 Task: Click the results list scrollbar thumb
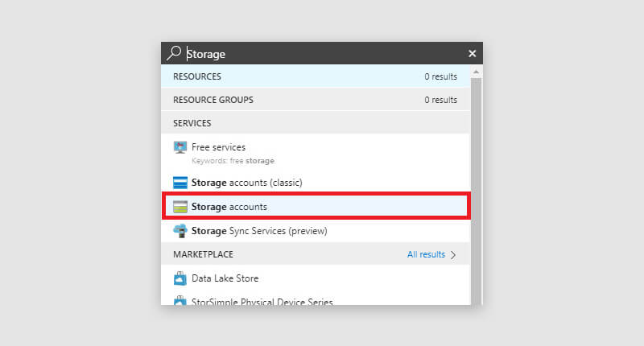[476, 185]
